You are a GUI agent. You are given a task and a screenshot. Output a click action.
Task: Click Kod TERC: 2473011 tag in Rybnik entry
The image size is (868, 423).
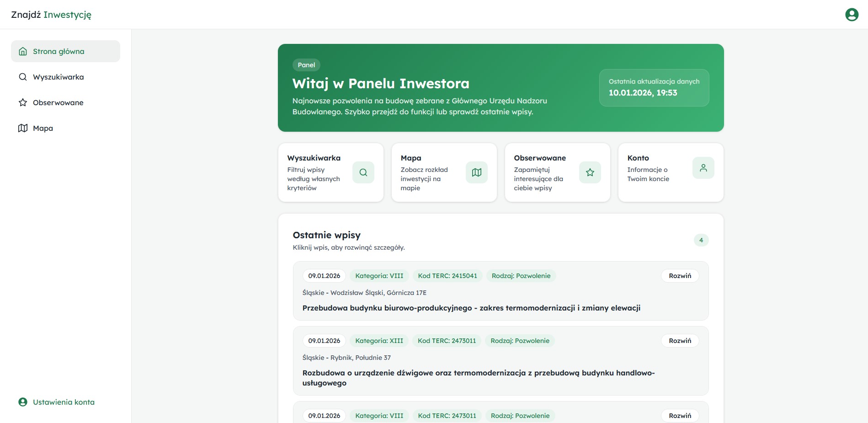tap(447, 341)
